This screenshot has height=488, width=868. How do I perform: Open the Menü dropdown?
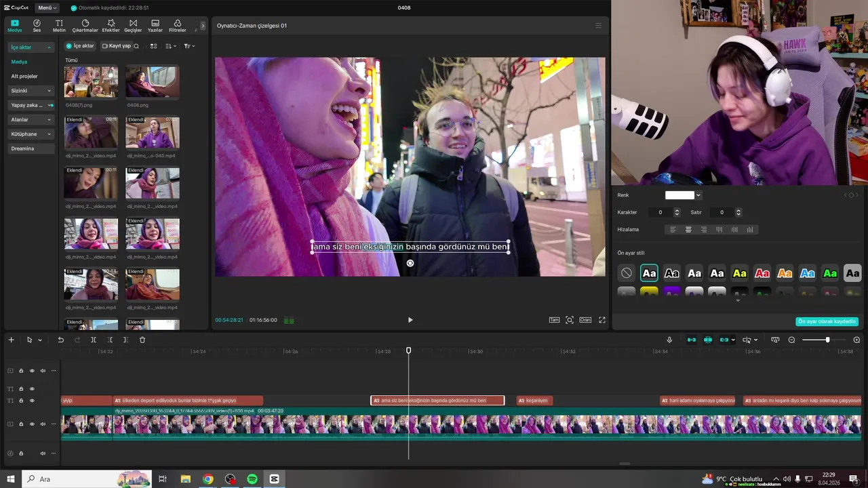point(46,7)
